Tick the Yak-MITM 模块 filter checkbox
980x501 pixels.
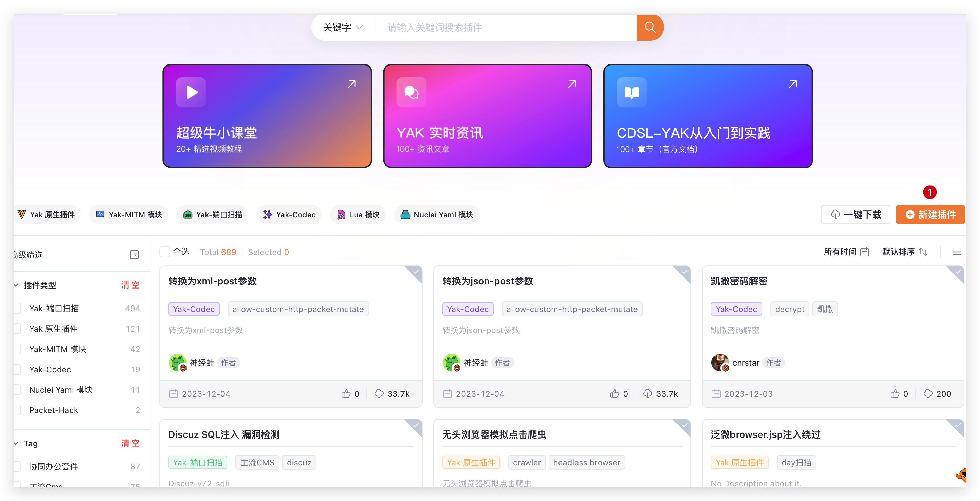(17, 349)
